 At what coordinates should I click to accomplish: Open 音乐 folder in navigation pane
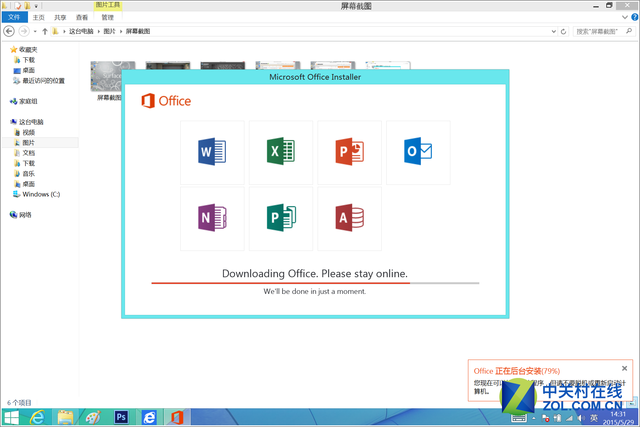pyautogui.click(x=29, y=173)
